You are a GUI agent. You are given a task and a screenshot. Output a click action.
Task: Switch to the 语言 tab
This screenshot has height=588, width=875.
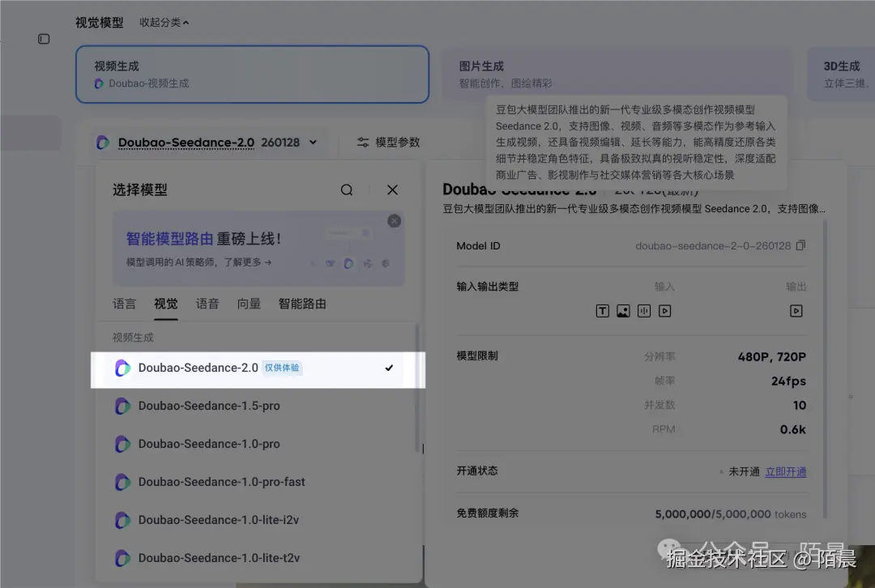pos(125,304)
